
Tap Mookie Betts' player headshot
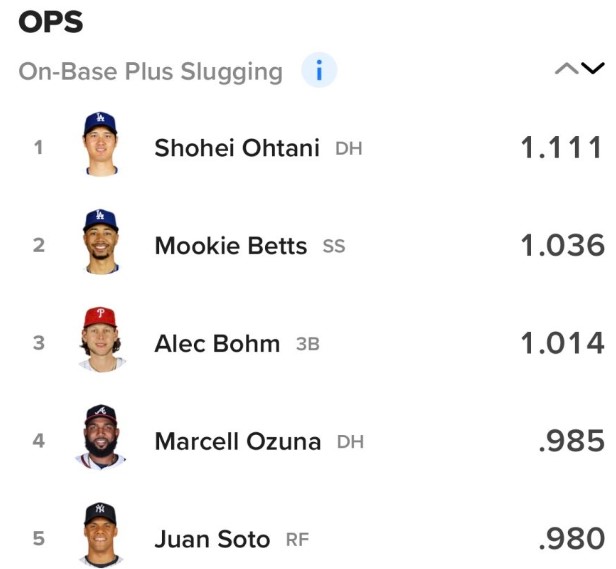click(x=100, y=243)
